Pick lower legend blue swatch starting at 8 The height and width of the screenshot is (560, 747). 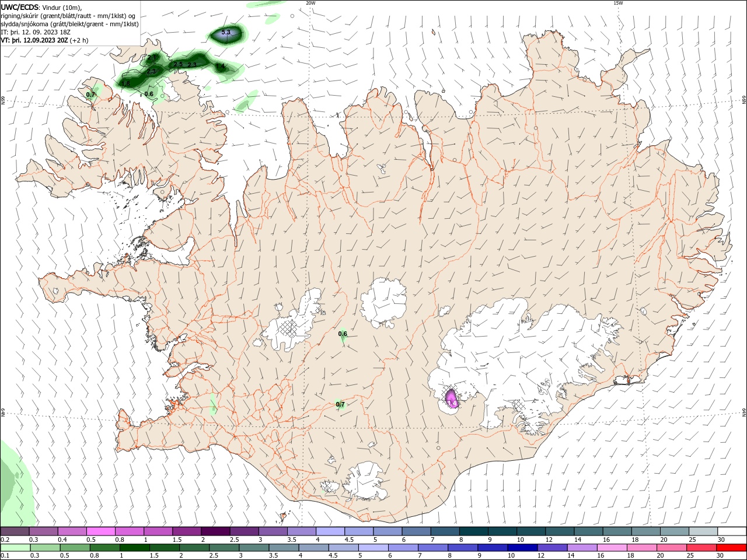463,548
